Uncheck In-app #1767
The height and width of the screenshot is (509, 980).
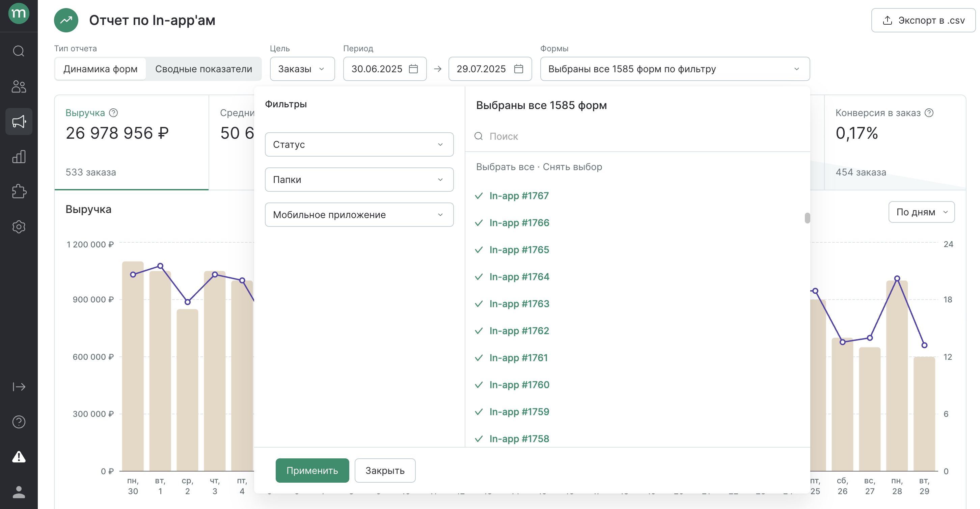[x=512, y=196]
